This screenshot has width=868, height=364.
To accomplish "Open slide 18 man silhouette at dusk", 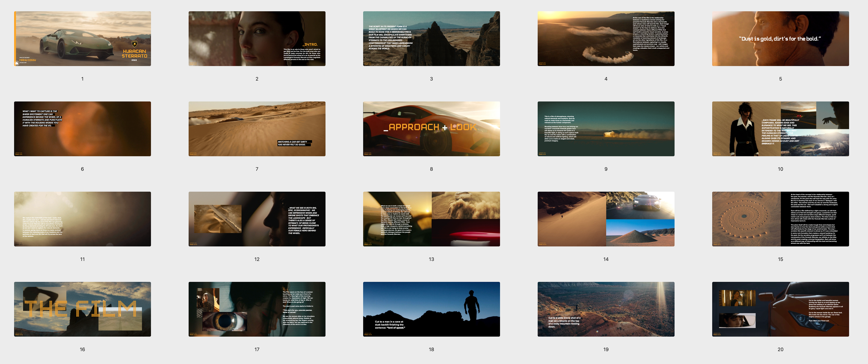I will click(x=431, y=309).
